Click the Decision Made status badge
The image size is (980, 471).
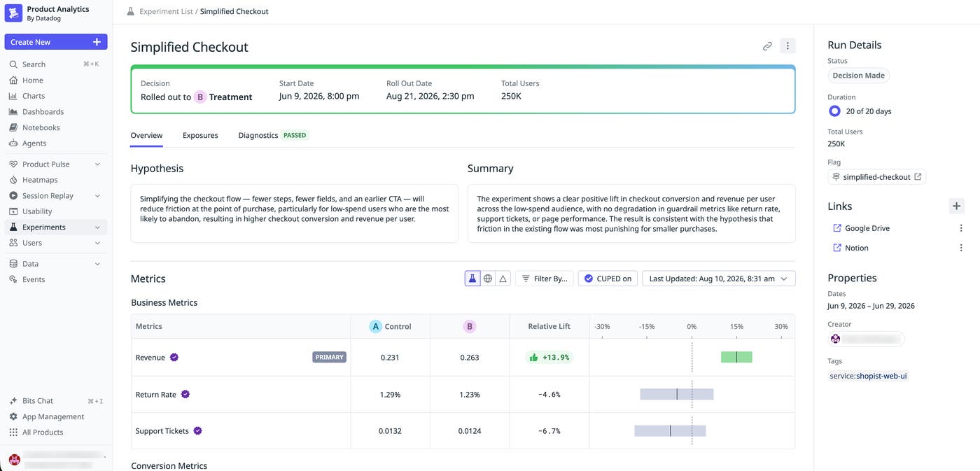(x=858, y=76)
